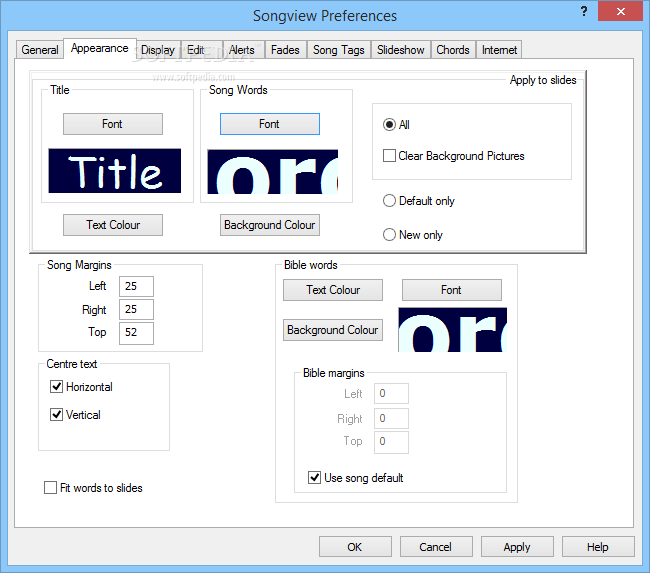Click the title bar question mark help icon
Screen dimensions: 650x573
584,11
